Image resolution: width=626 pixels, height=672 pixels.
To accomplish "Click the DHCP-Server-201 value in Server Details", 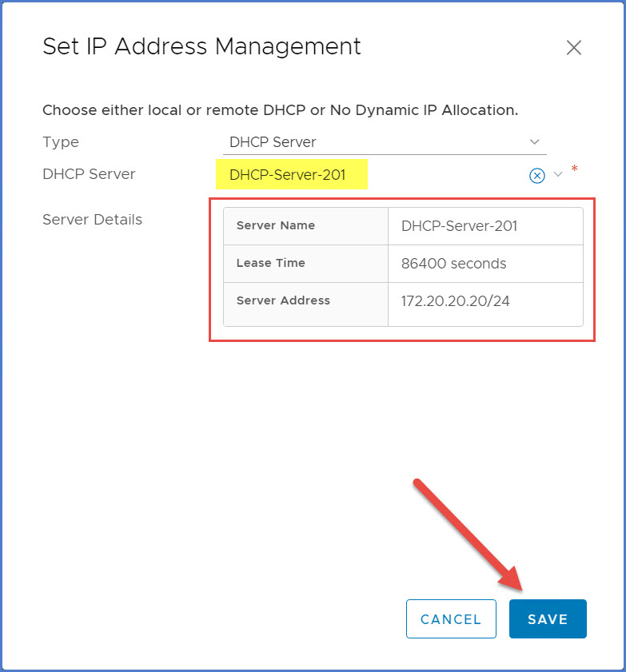I will [x=459, y=226].
